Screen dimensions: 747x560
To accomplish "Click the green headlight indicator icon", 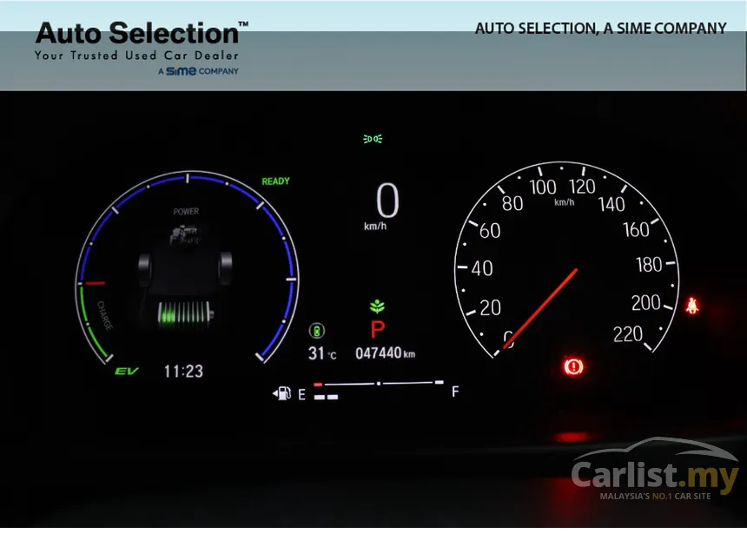I will pyautogui.click(x=373, y=139).
